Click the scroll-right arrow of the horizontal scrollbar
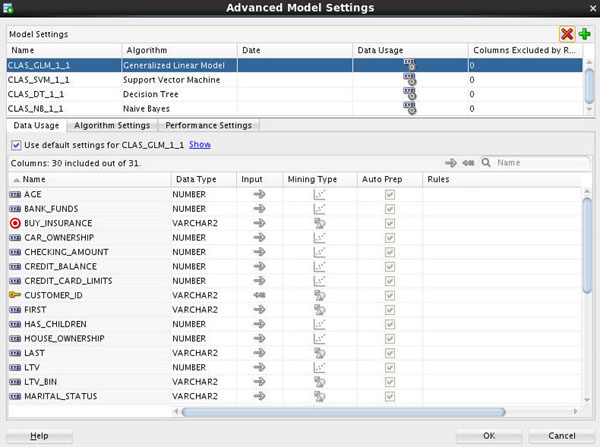The width and height of the screenshot is (600, 447). coord(575,412)
